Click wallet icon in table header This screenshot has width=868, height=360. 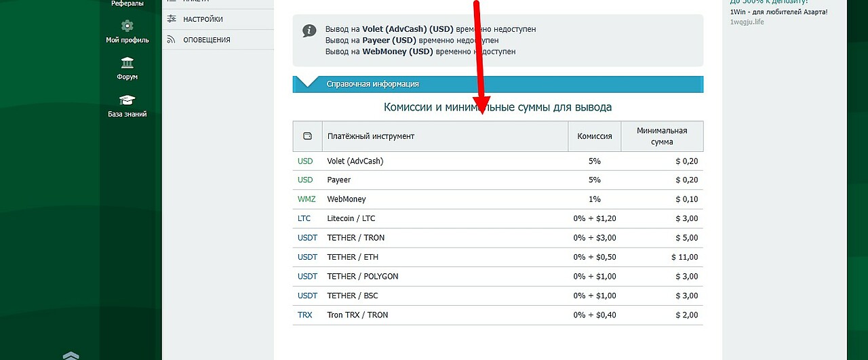307,136
